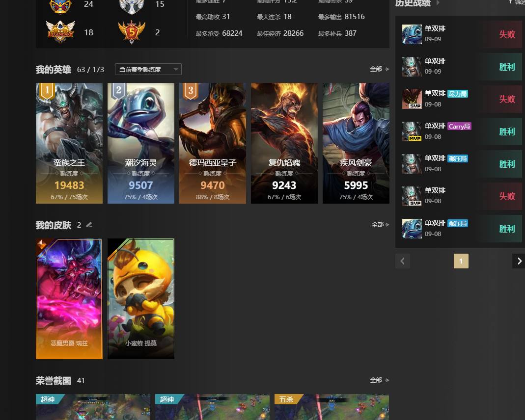This screenshot has width=525, height=420.
Task: Click the edit pencil next to 我的皮肤
Action: [x=89, y=225]
